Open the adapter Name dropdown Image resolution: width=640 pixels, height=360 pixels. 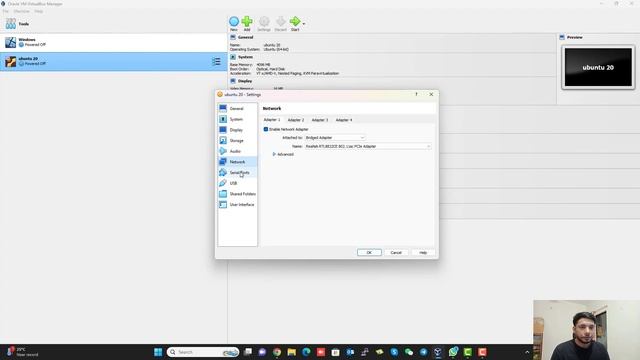[x=368, y=146]
